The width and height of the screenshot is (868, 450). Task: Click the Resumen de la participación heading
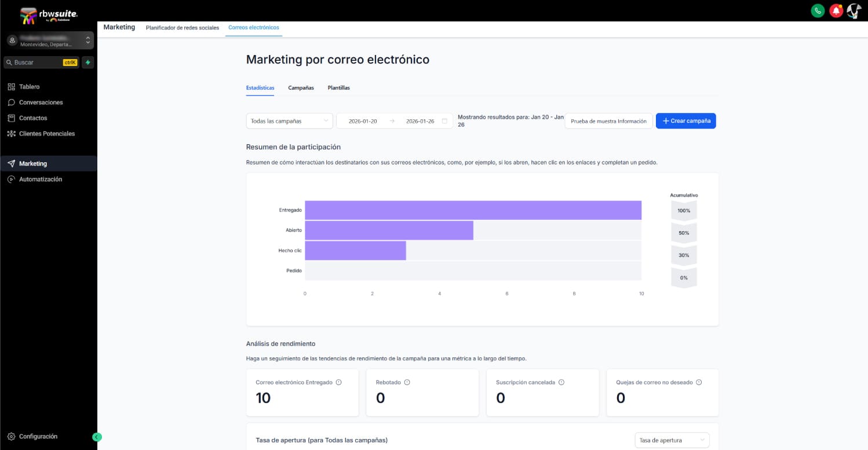coord(293,147)
